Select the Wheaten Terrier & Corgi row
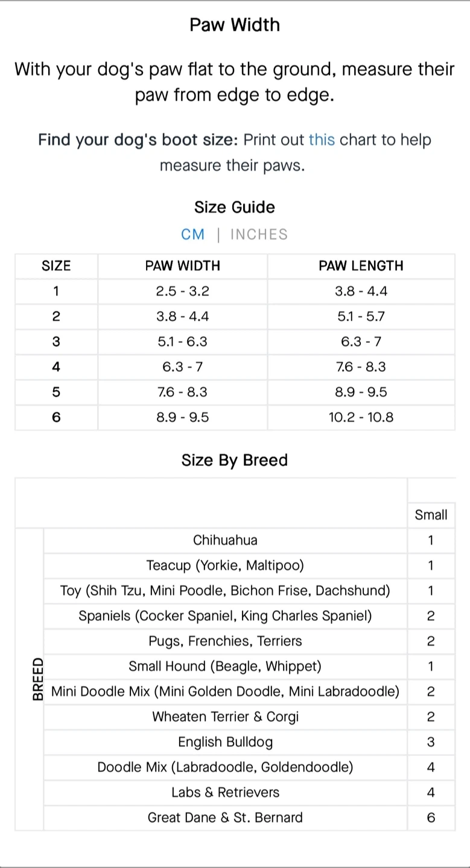 click(x=225, y=717)
